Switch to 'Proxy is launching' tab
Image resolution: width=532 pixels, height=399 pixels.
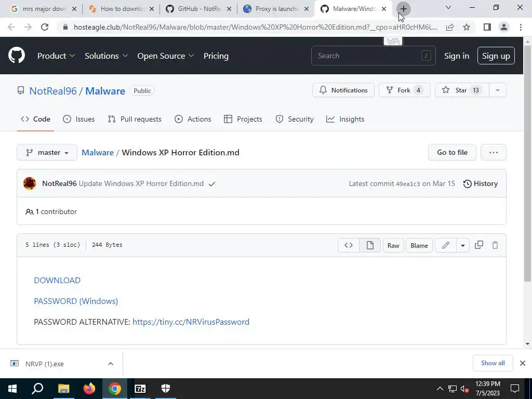[x=275, y=9]
